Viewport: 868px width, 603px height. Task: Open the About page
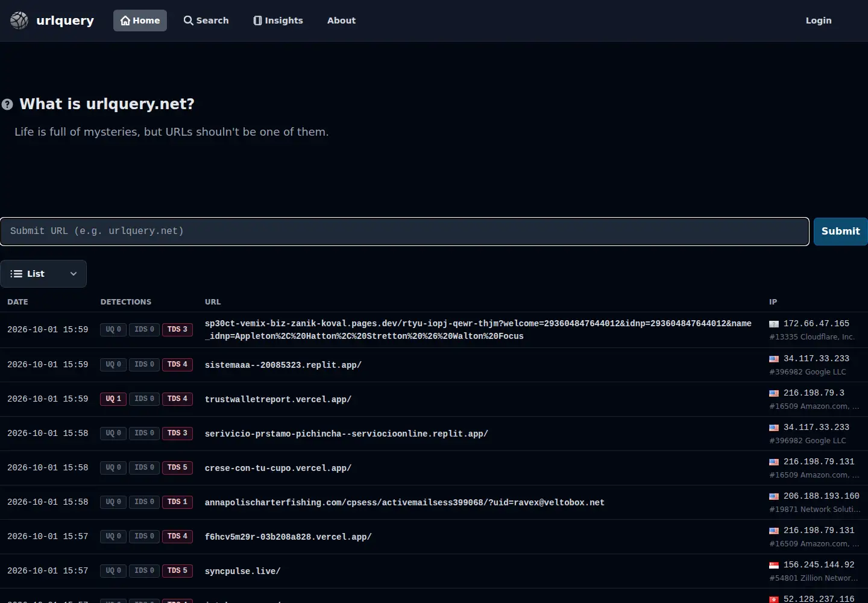point(341,21)
